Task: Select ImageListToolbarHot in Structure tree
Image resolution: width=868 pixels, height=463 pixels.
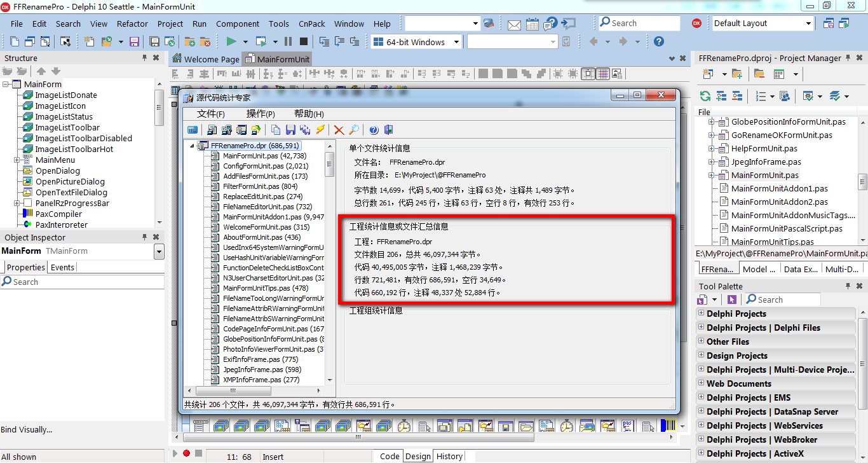Action: click(x=74, y=149)
